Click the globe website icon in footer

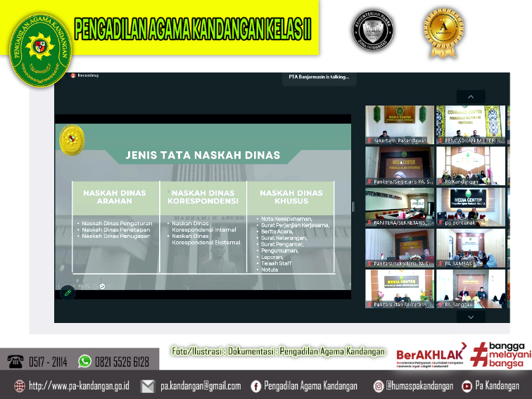(x=19, y=386)
